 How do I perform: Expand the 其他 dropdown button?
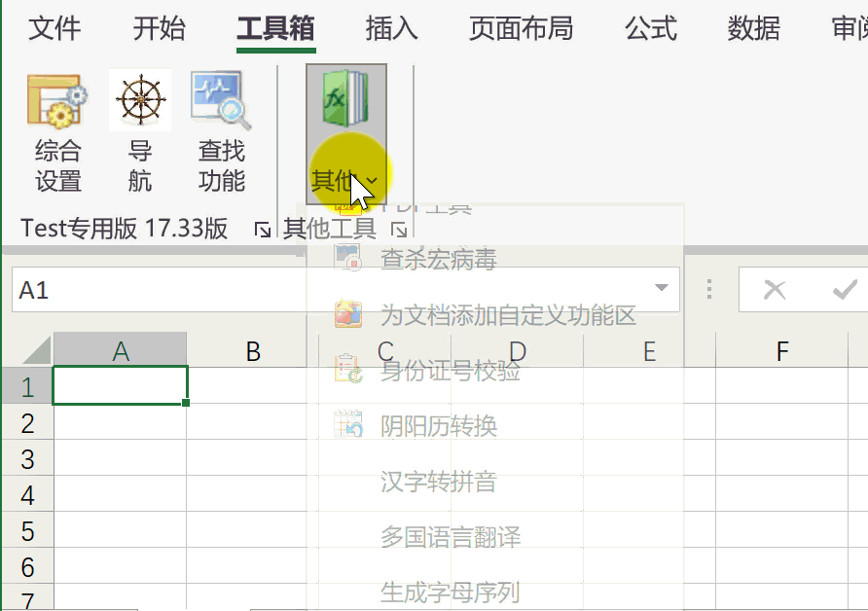[345, 179]
